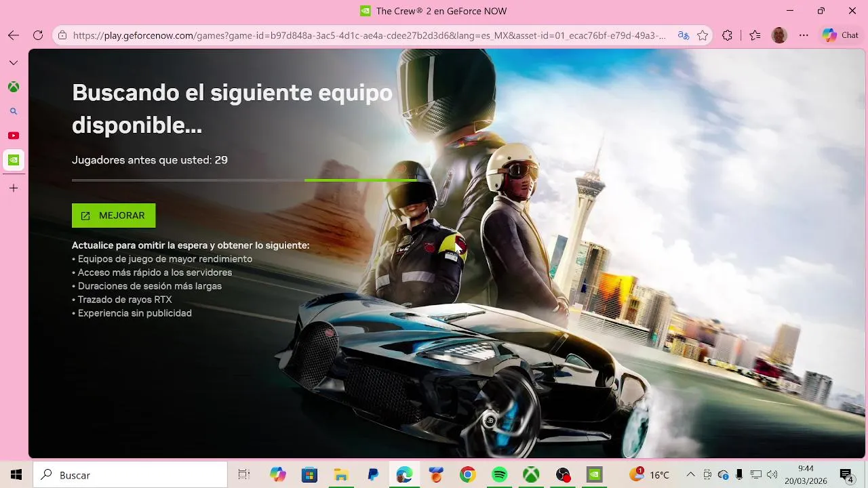Open Google Chrome from the taskbar
The image size is (868, 488).
[468, 475]
